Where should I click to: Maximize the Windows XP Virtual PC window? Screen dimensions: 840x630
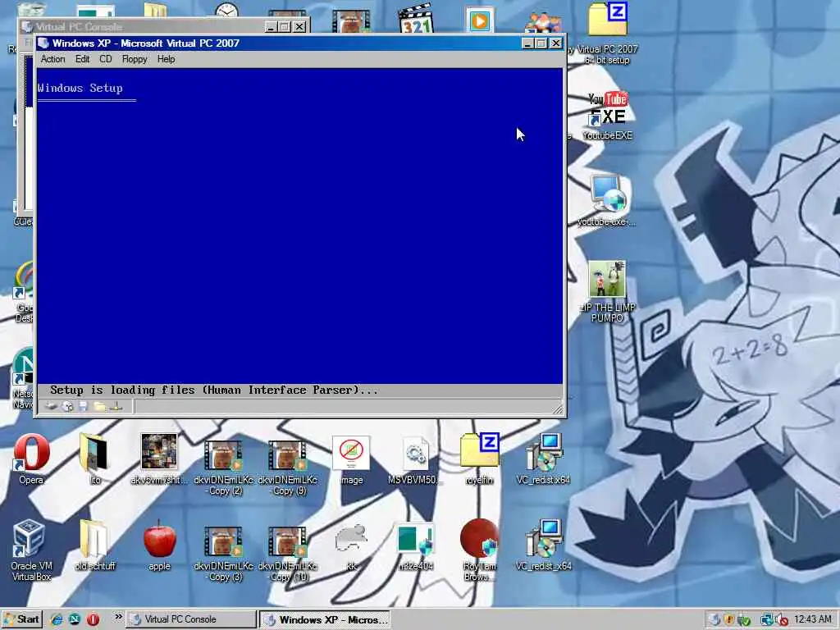541,43
